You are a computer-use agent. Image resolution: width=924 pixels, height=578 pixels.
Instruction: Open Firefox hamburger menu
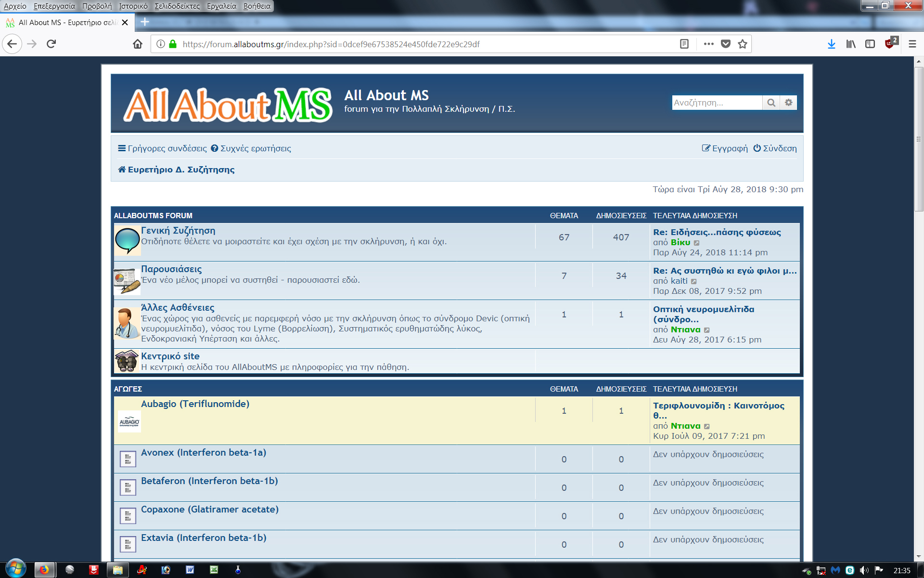tap(912, 44)
